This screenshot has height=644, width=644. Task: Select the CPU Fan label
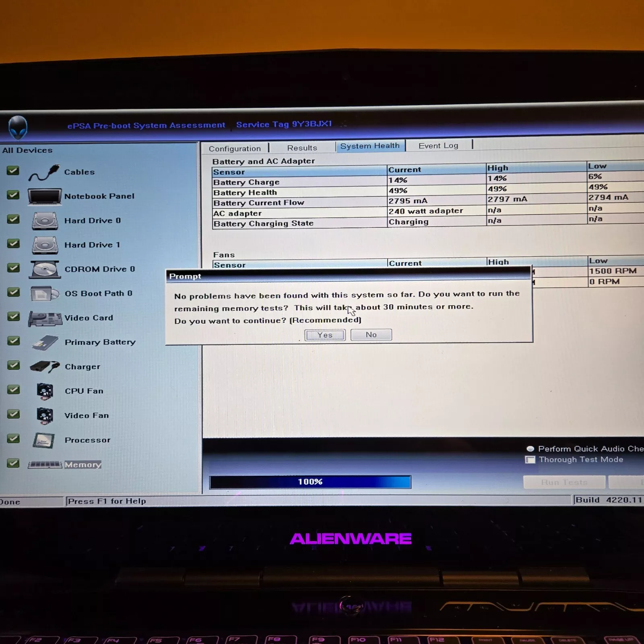[84, 391]
